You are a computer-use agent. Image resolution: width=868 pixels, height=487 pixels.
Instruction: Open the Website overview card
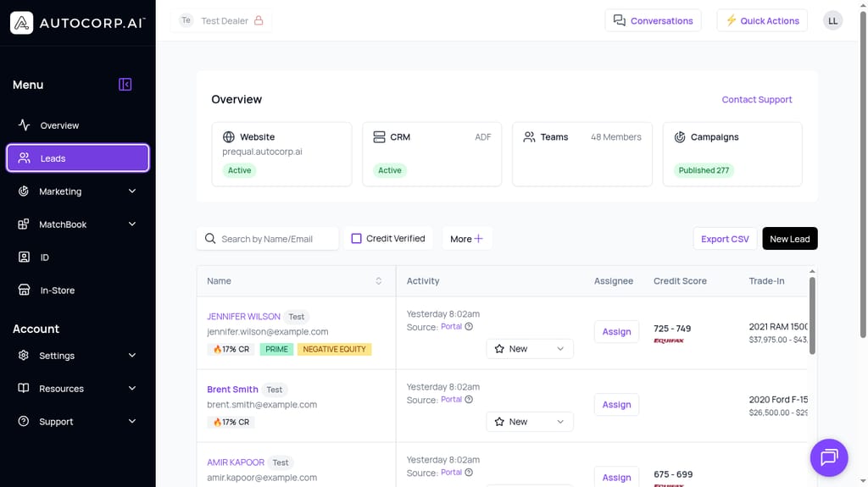[x=281, y=154]
